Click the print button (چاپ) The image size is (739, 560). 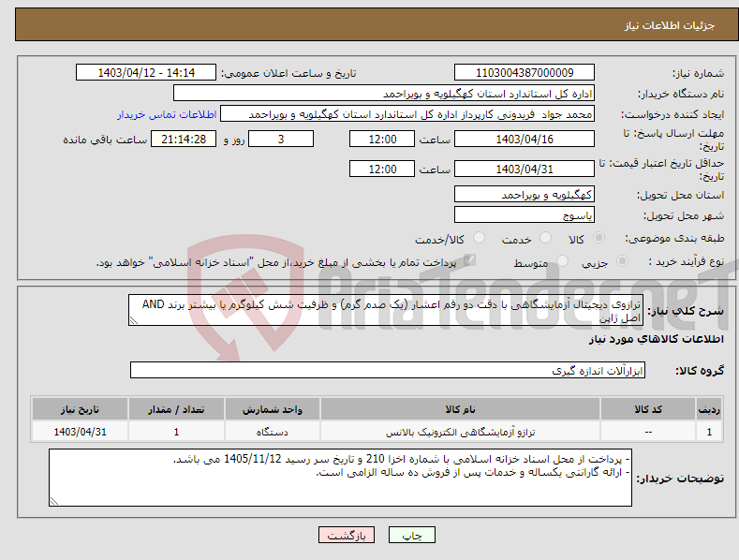pos(411,535)
